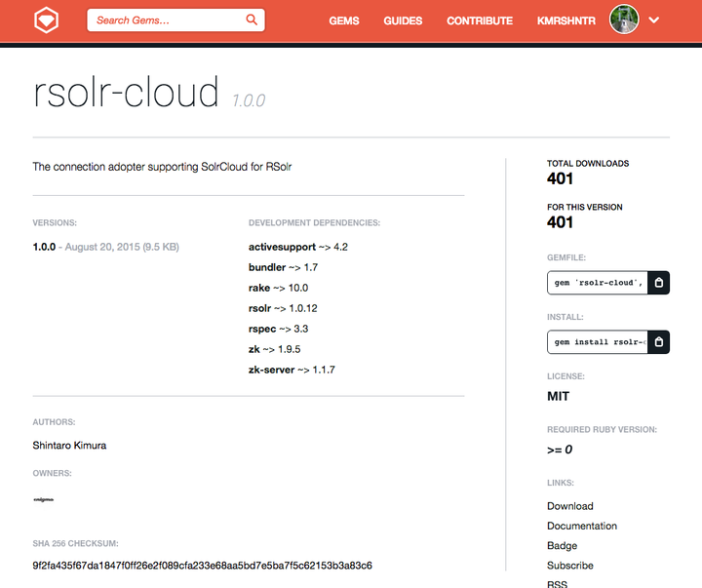Open the Documentation link
Image resolution: width=702 pixels, height=588 pixels.
[x=581, y=526]
